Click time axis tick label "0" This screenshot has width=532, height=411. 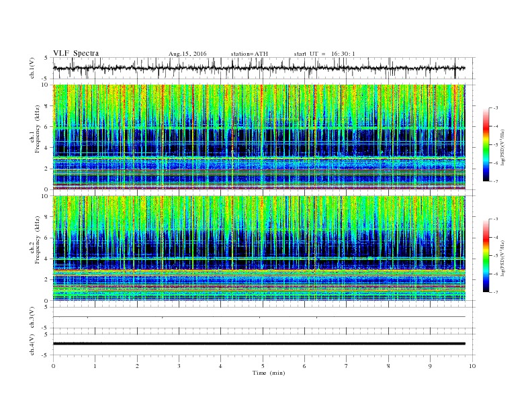(53, 366)
